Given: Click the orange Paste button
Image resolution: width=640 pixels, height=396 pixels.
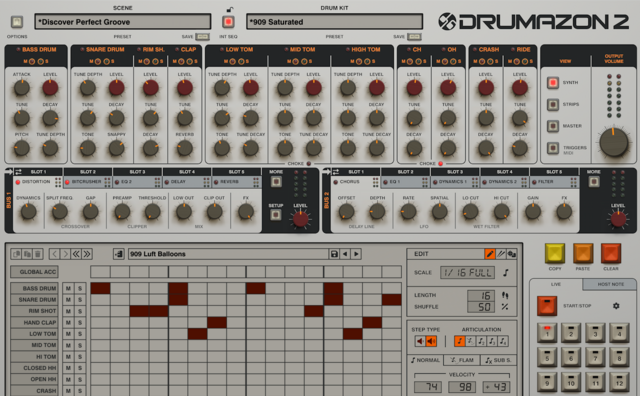Looking at the screenshot, I should point(582,254).
